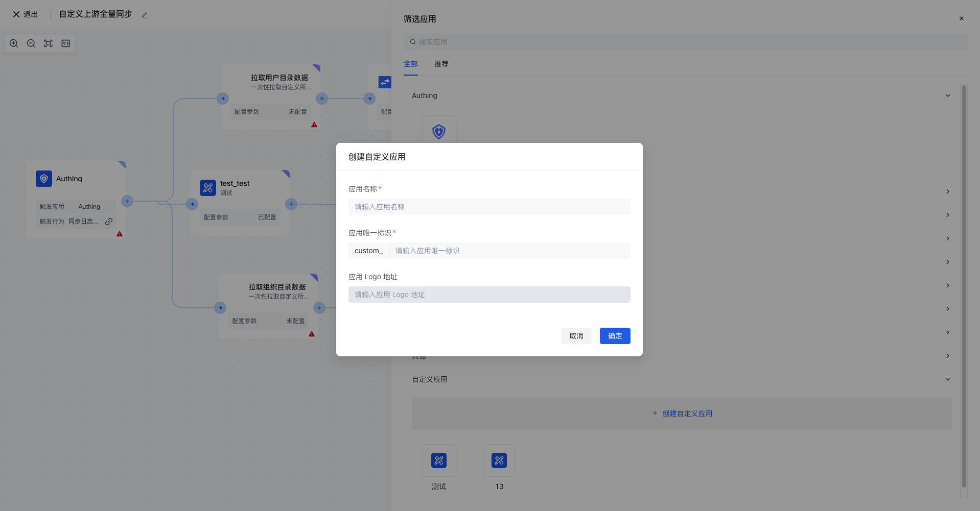Click the 搜索应用 search box

(685, 42)
